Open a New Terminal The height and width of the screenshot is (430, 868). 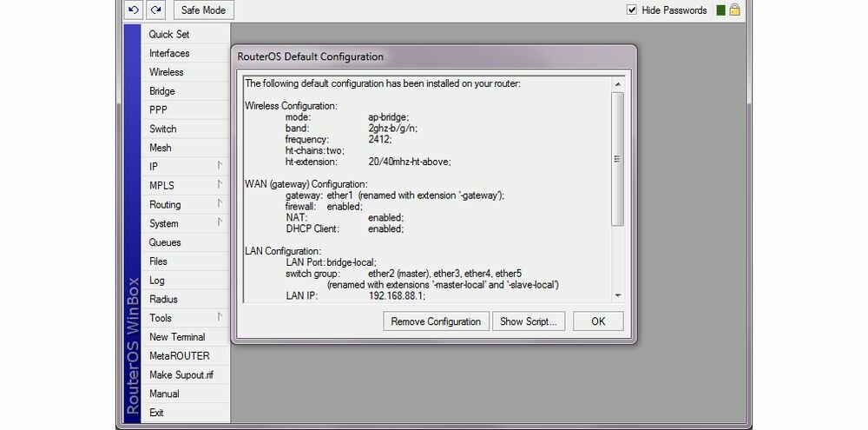pos(185,336)
